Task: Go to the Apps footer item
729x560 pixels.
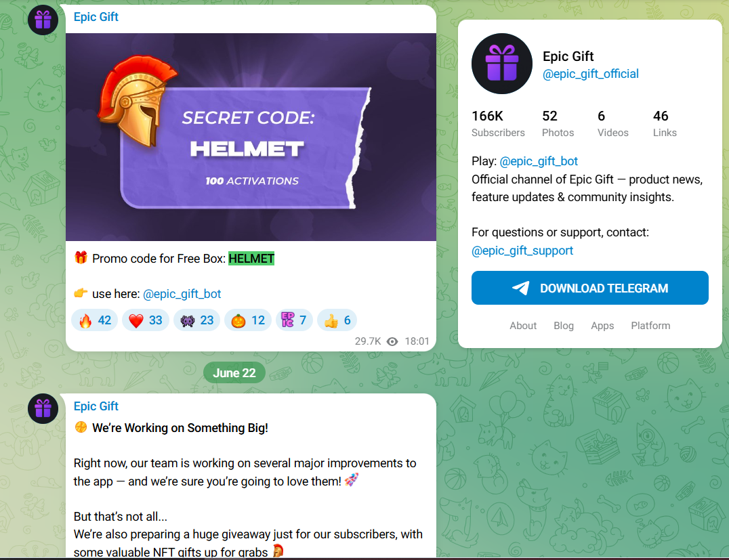Action: (x=602, y=326)
